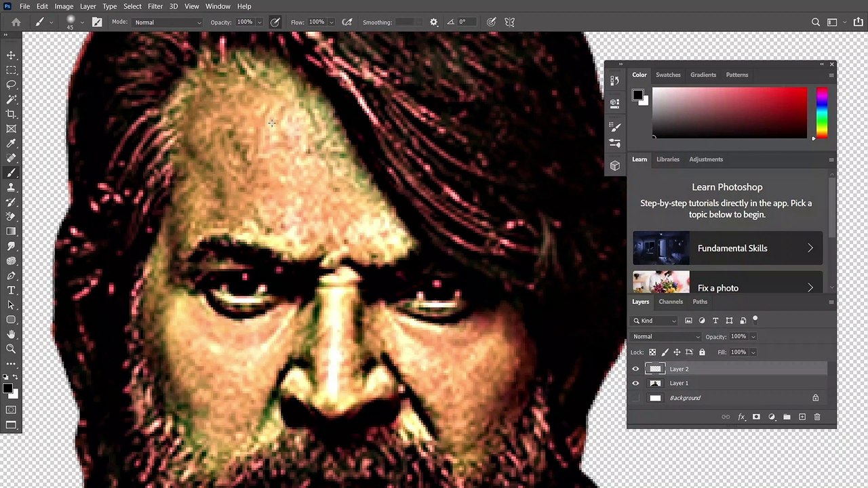Click the Home icon in options bar
Image resolution: width=868 pixels, height=488 pixels.
click(x=16, y=22)
